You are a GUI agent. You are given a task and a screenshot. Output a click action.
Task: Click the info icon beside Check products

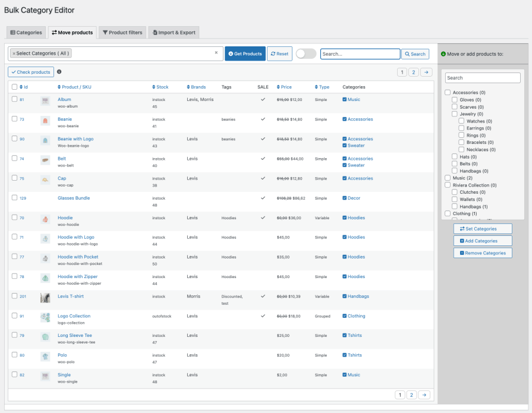(59, 72)
